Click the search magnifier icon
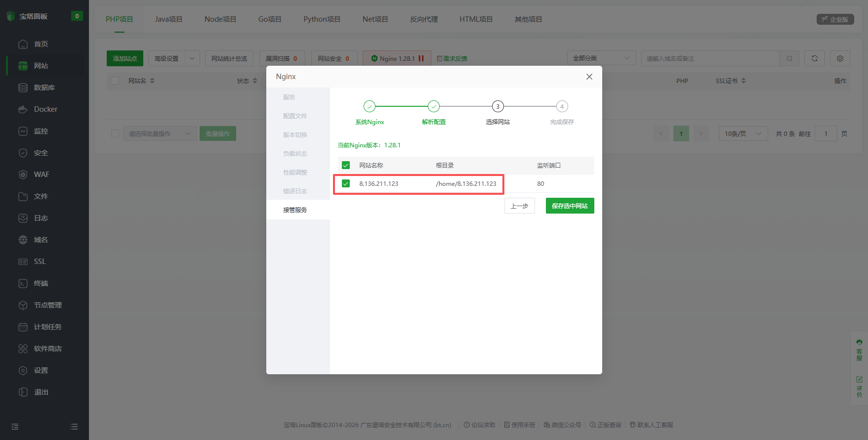This screenshot has width=868, height=440. point(789,58)
